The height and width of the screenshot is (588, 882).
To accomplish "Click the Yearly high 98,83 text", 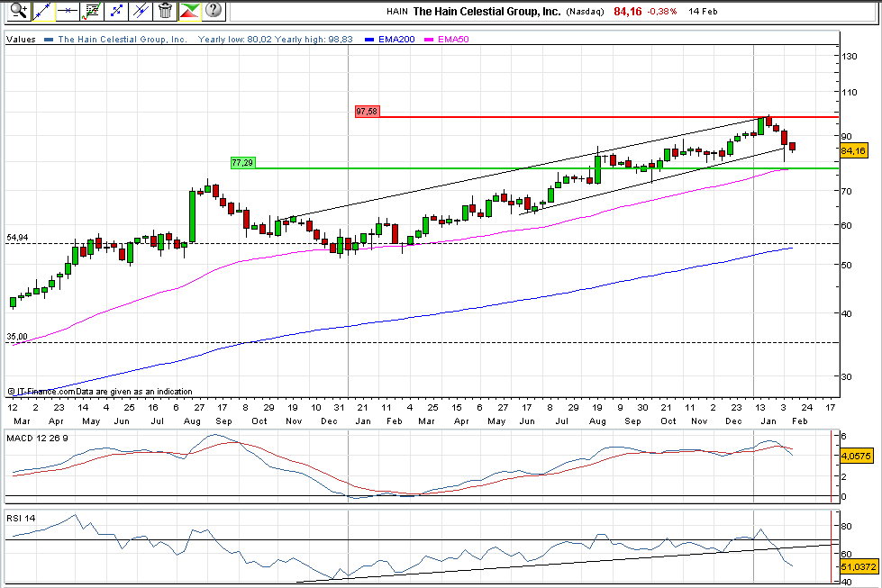I will pyautogui.click(x=314, y=40).
